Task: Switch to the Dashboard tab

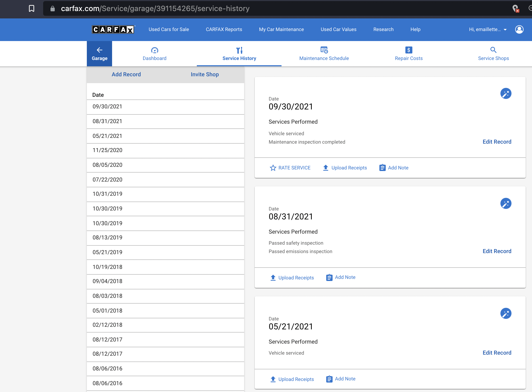Action: (154, 54)
